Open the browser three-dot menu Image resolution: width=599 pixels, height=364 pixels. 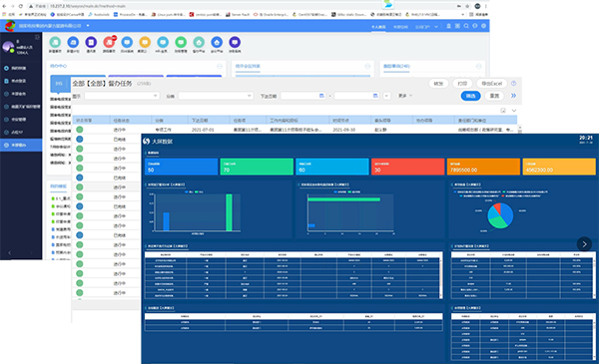[x=486, y=6]
